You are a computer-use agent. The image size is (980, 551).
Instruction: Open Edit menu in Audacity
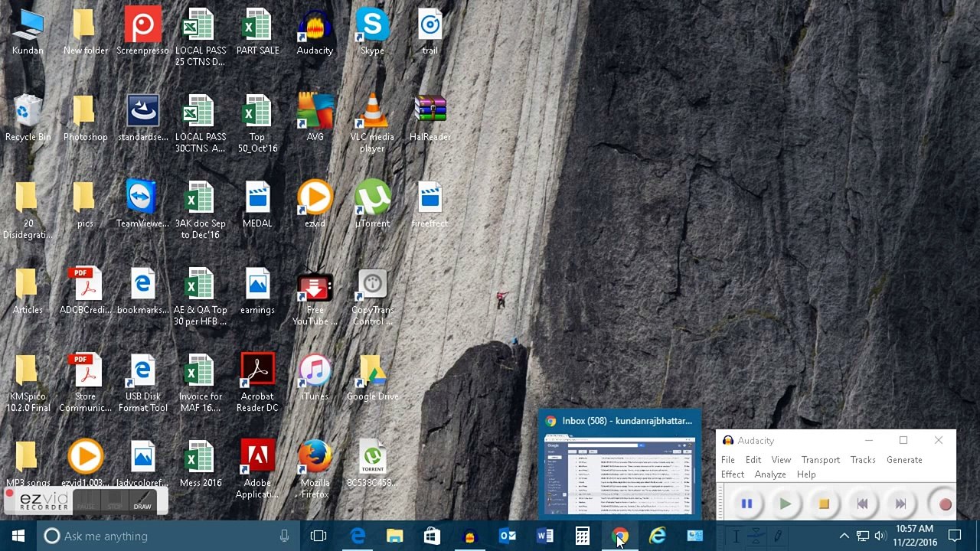click(x=753, y=460)
